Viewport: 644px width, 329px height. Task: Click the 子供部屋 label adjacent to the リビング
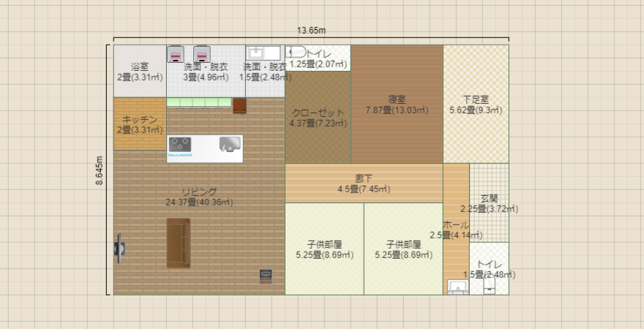click(324, 250)
